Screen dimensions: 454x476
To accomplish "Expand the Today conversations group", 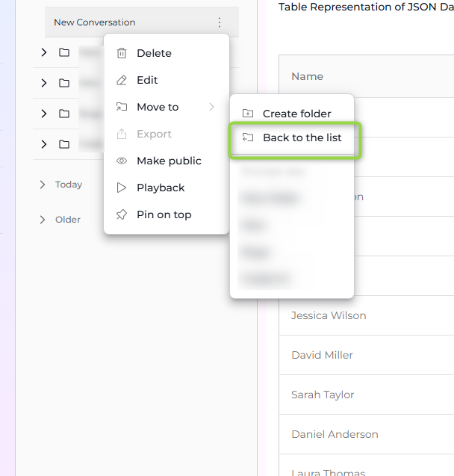I will (x=43, y=185).
